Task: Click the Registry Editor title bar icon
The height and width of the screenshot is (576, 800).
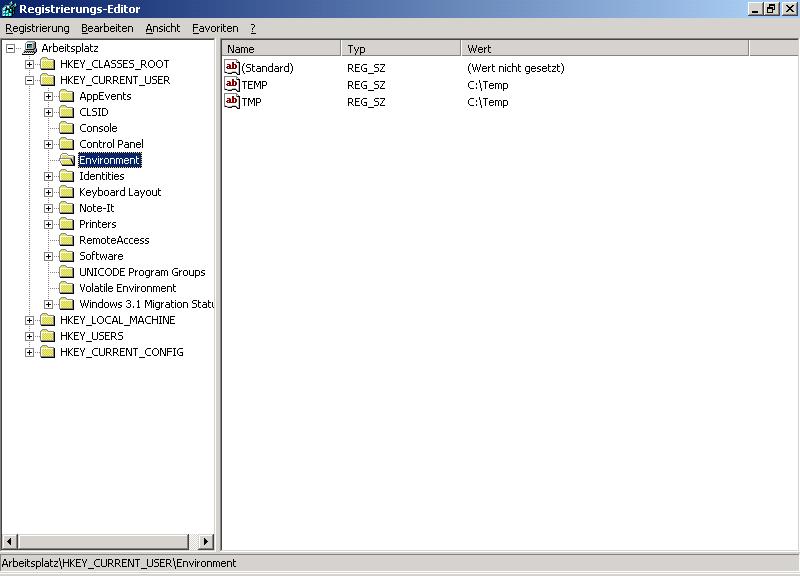Action: tap(9, 9)
